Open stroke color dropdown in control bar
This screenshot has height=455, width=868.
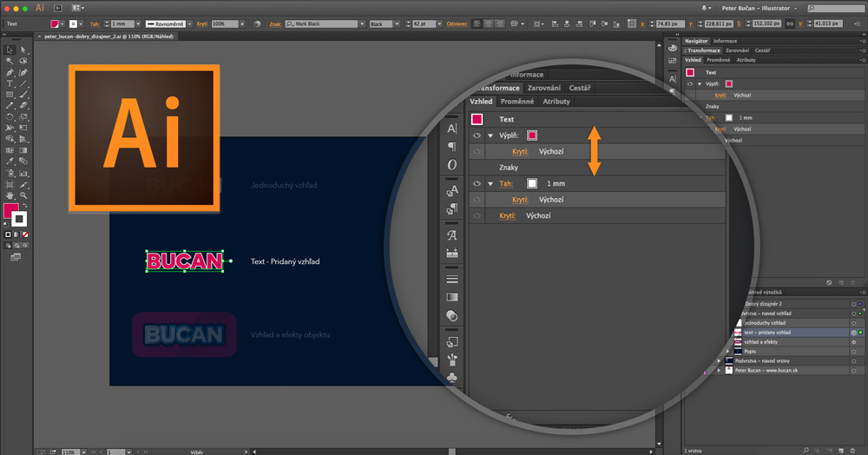(x=81, y=23)
